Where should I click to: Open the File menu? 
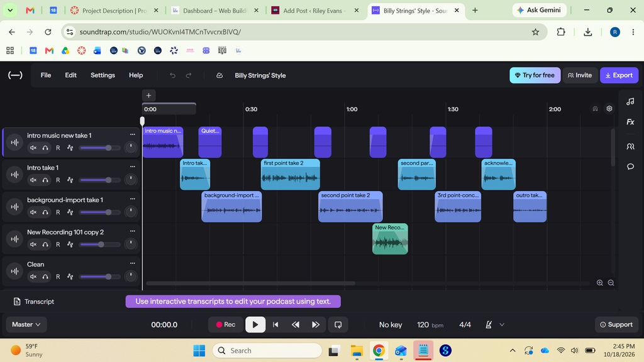point(46,75)
